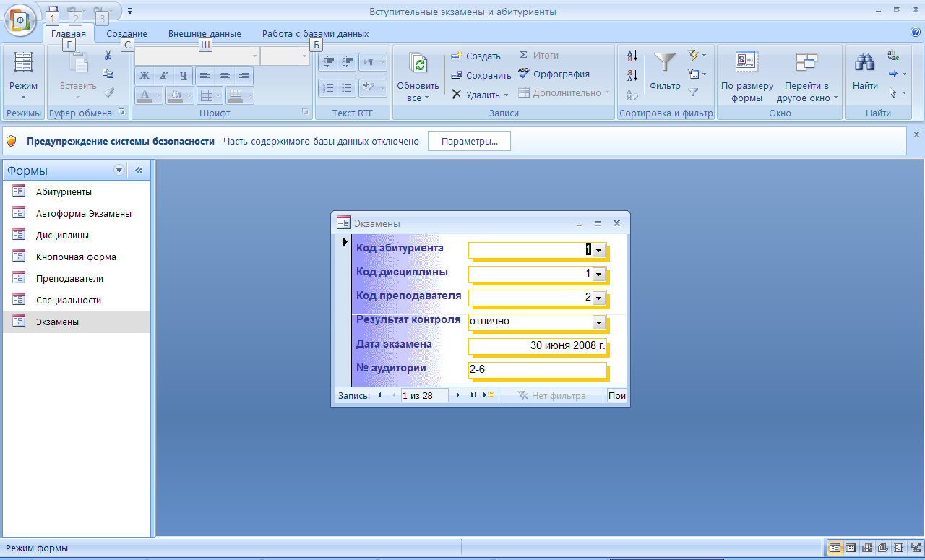
Task: Switch to the Создание tab
Action: tap(126, 34)
